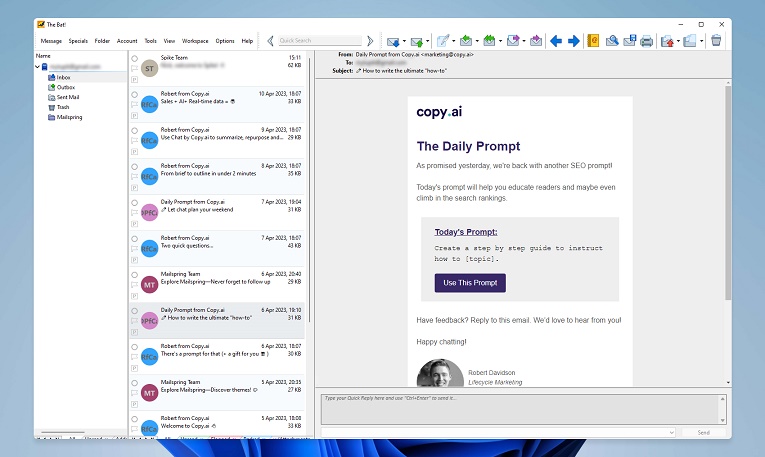Click the Sent Mail folder icon

click(51, 97)
